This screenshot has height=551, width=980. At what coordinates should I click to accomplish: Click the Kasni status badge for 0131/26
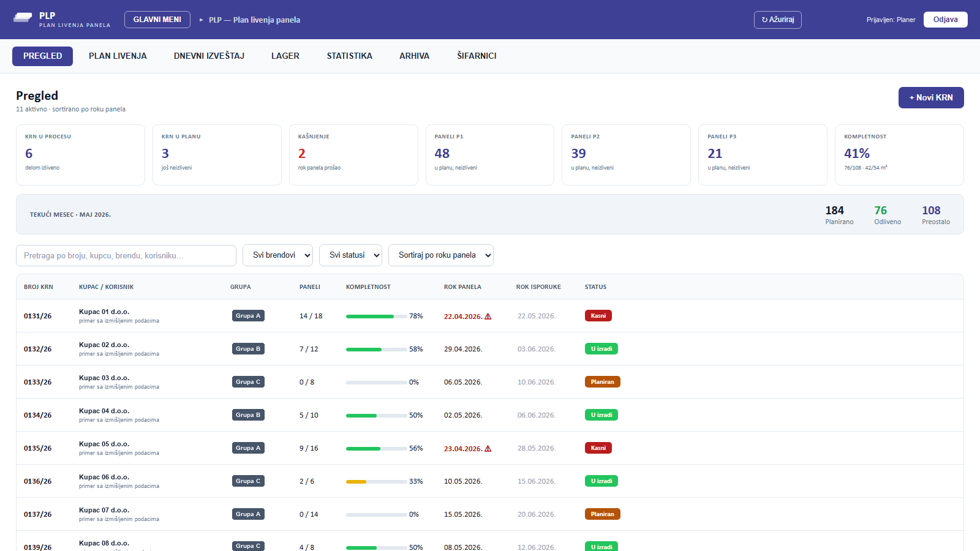pos(598,316)
